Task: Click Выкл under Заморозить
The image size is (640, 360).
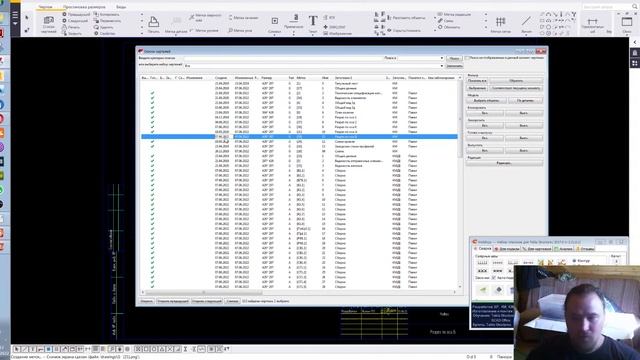Action: pos(524,126)
